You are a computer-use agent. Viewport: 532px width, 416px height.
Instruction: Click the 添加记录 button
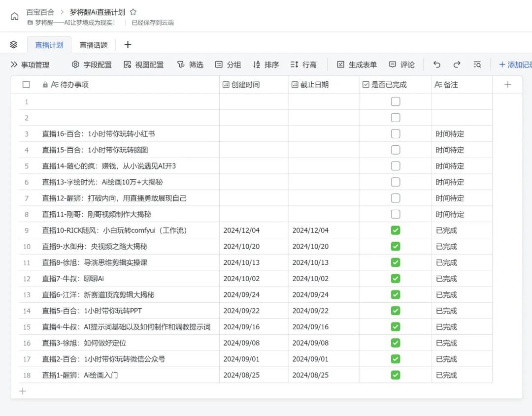[513, 64]
